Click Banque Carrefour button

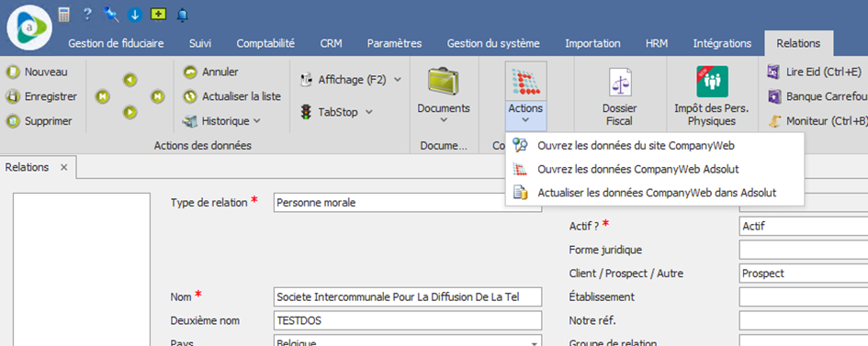coord(817,96)
